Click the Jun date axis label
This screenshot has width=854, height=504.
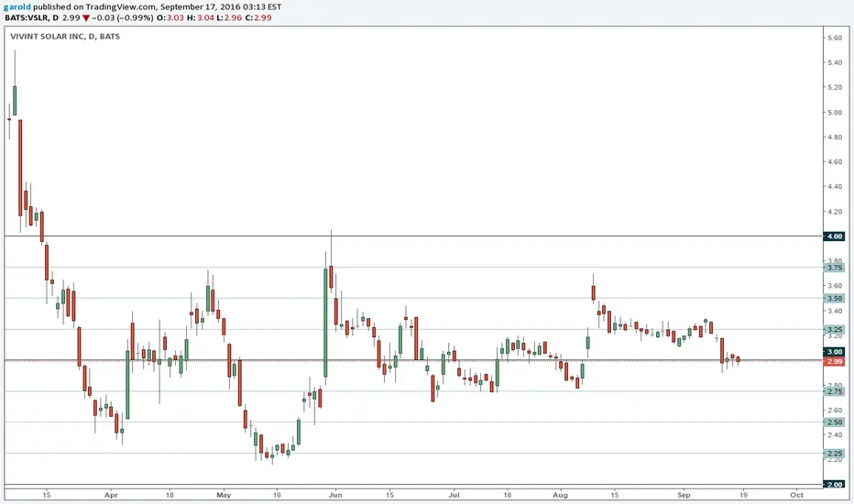click(x=335, y=495)
